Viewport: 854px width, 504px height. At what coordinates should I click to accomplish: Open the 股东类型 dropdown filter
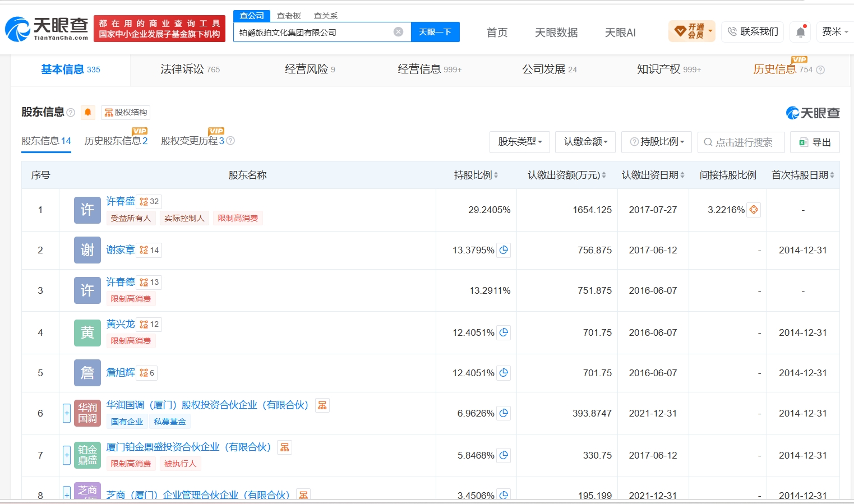520,142
